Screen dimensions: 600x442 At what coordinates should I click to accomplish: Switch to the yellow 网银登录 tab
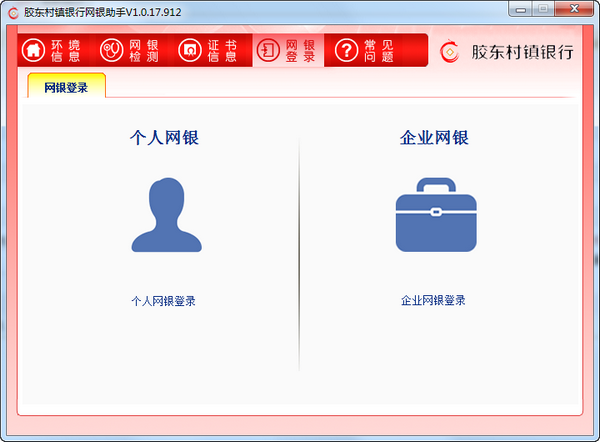coord(66,88)
